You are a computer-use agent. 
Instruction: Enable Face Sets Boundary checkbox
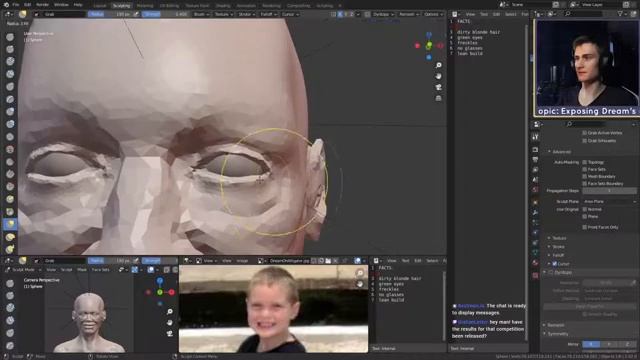584,184
